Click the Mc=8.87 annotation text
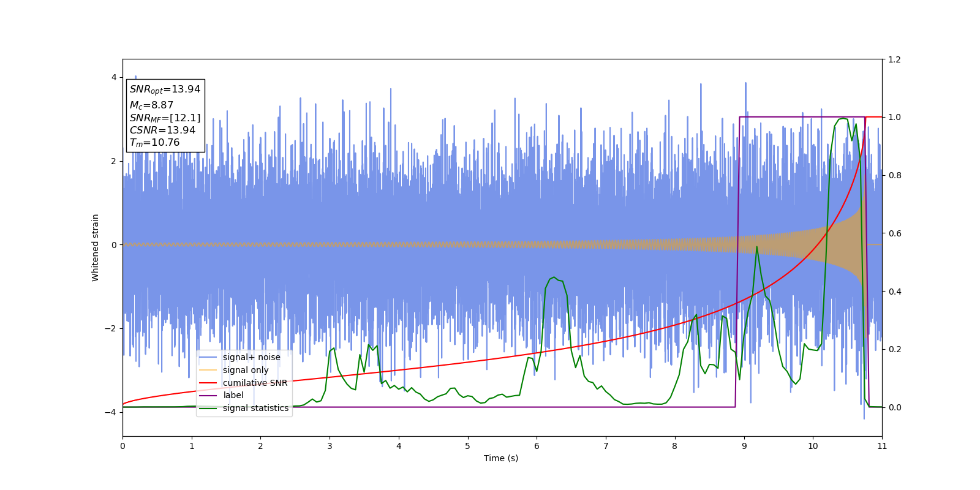Image resolution: width=980 pixels, height=490 pixels. point(151,105)
